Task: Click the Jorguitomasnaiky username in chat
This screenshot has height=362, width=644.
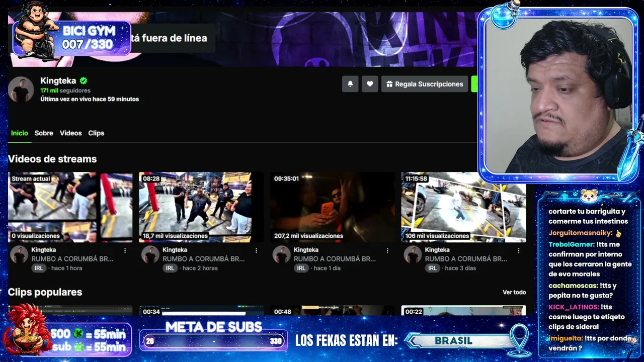Action: click(581, 233)
